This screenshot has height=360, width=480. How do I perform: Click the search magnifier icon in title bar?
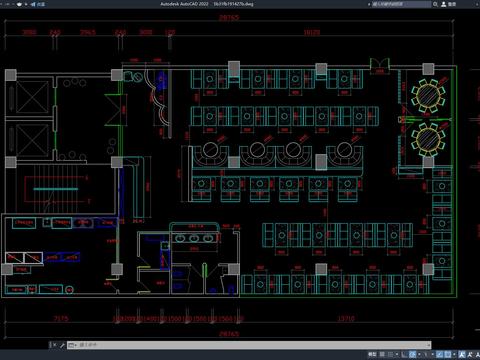point(435,4)
